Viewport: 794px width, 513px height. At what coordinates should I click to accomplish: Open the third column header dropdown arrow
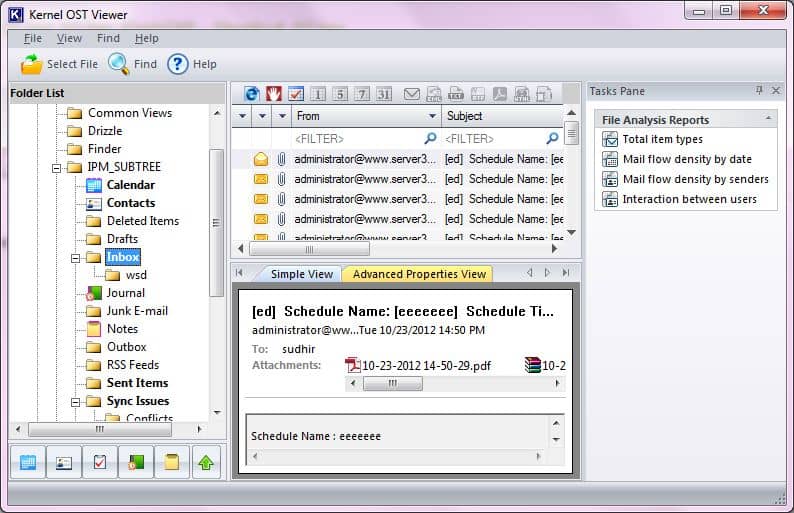[x=282, y=116]
